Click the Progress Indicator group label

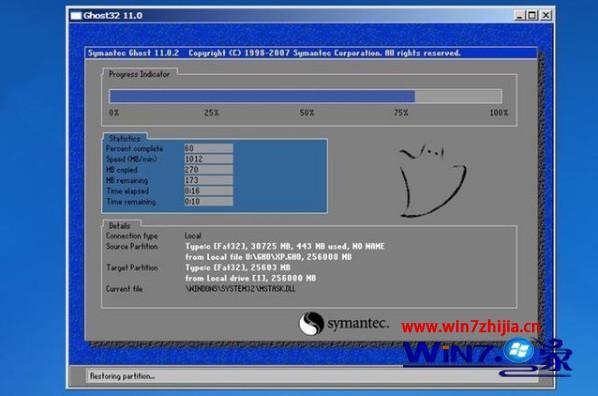coord(139,74)
